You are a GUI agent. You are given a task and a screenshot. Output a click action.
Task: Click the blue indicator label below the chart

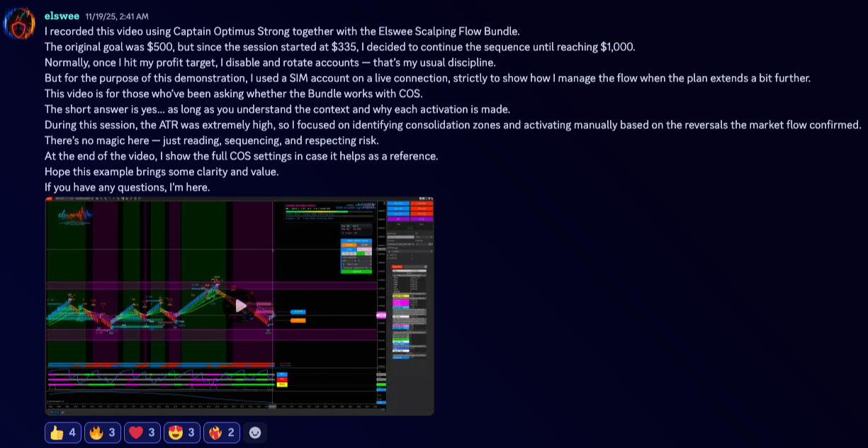pos(282,374)
